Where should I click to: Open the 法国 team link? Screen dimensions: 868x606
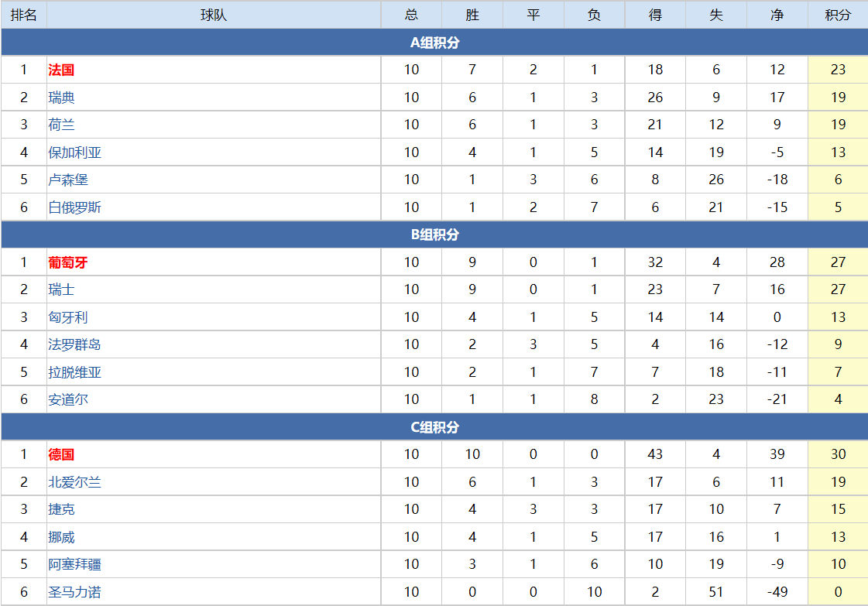pos(61,70)
